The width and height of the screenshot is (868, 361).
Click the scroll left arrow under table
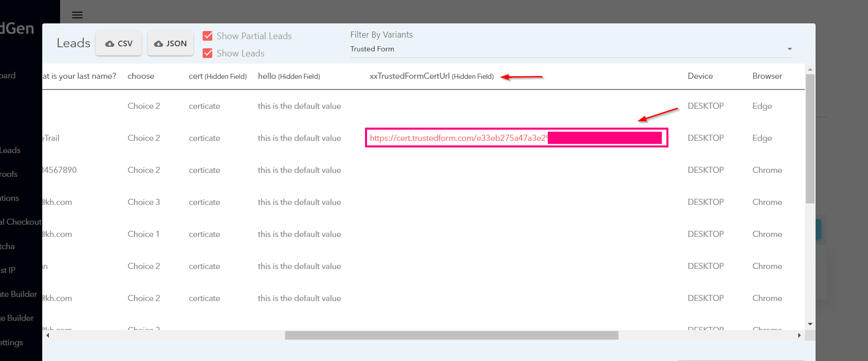tap(48, 335)
